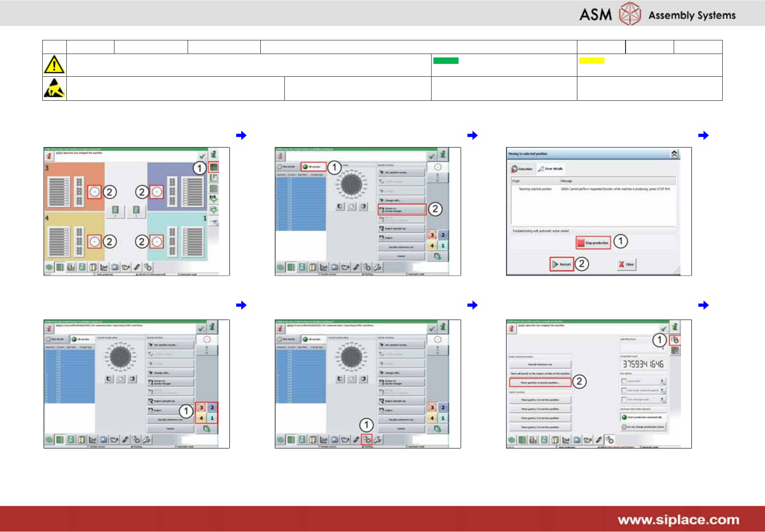Image resolution: width=765 pixels, height=532 pixels.
Task: Click the green color swatch in header table
Action: click(446, 61)
